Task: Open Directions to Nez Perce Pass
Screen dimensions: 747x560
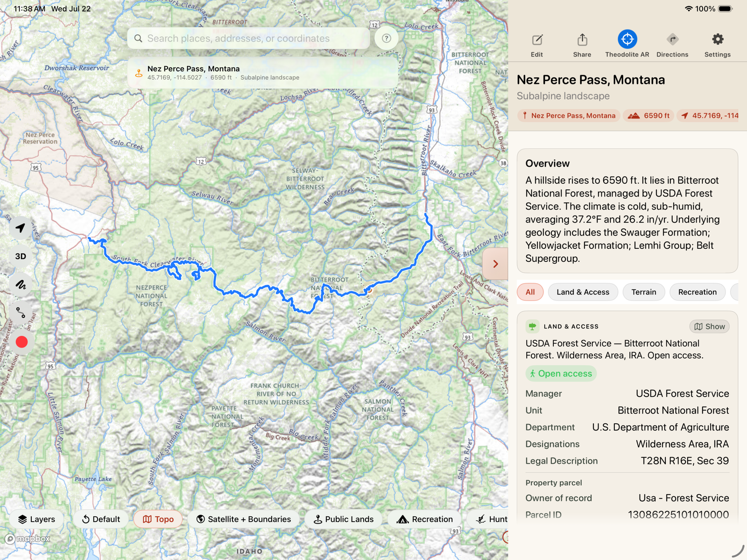Action: pyautogui.click(x=672, y=45)
